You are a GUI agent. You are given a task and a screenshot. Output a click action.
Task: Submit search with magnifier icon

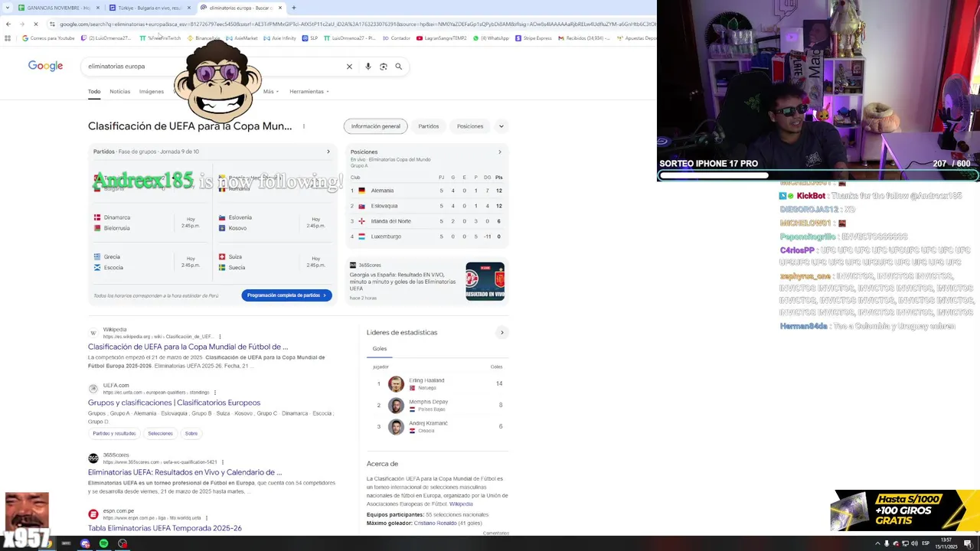click(x=399, y=67)
